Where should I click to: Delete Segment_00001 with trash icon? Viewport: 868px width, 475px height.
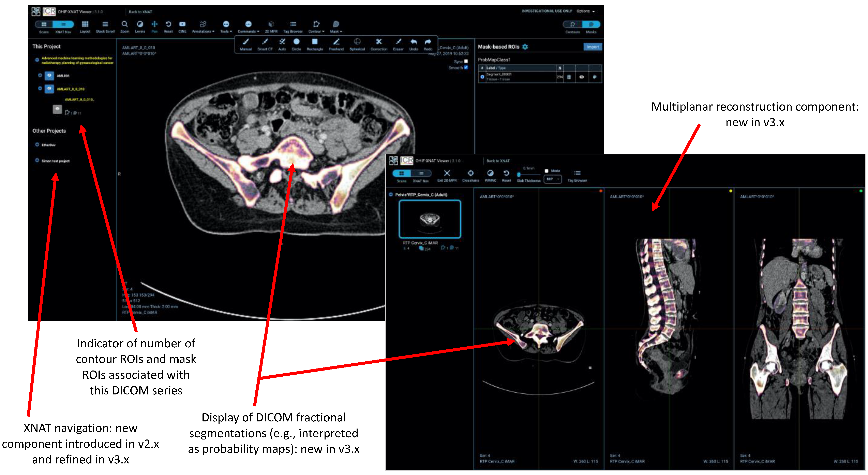pyautogui.click(x=569, y=77)
